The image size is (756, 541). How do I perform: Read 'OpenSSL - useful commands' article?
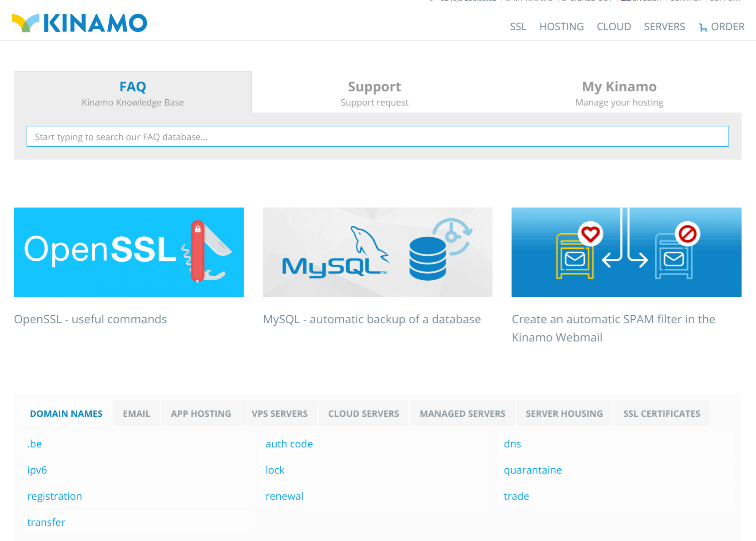click(90, 319)
